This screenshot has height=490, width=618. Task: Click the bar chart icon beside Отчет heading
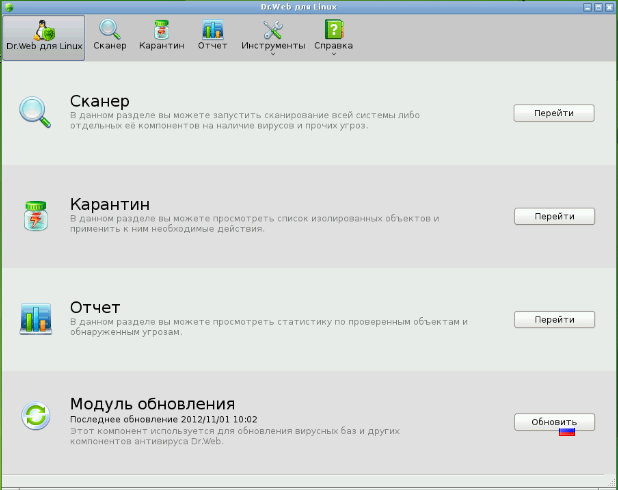click(35, 319)
